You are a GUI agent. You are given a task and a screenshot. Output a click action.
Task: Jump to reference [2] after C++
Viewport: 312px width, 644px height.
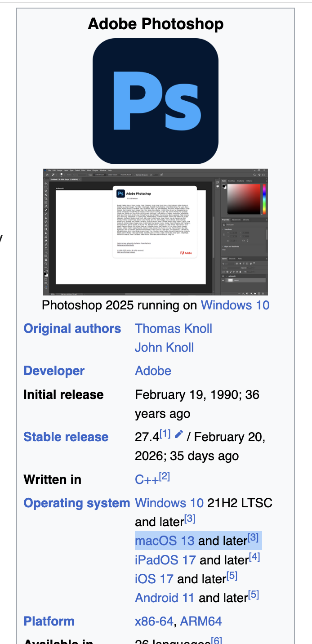click(x=164, y=476)
